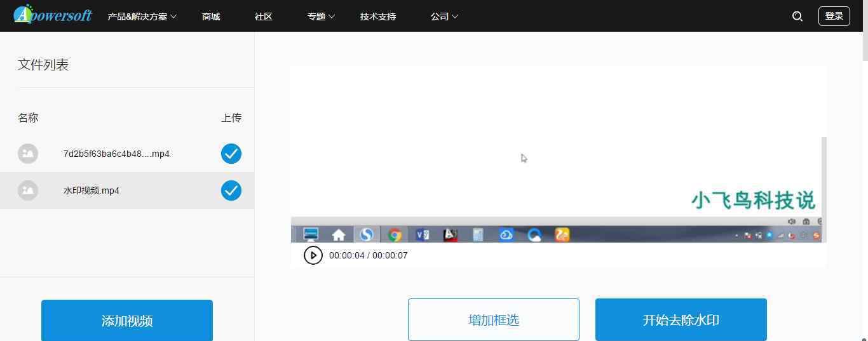Open the 商城 menu item

click(211, 17)
